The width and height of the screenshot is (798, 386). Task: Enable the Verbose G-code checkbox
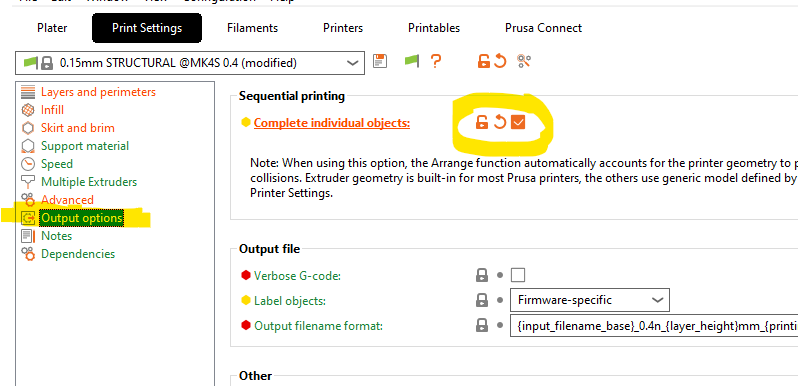[x=518, y=275]
